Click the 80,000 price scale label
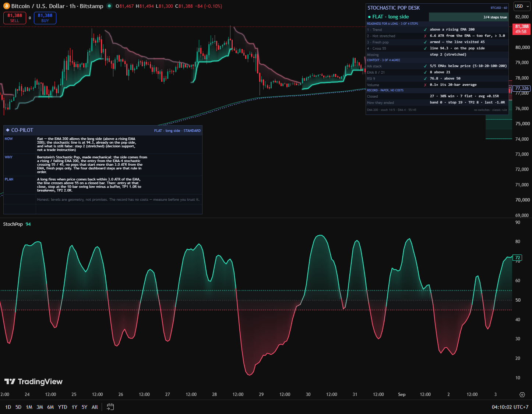 (522, 48)
